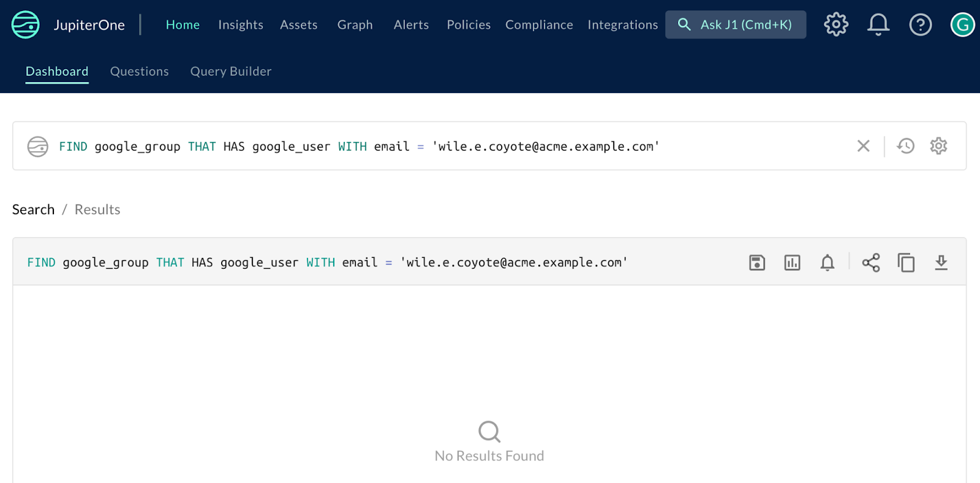This screenshot has width=980, height=483.
Task: Go to the Insights menu
Action: (x=240, y=25)
